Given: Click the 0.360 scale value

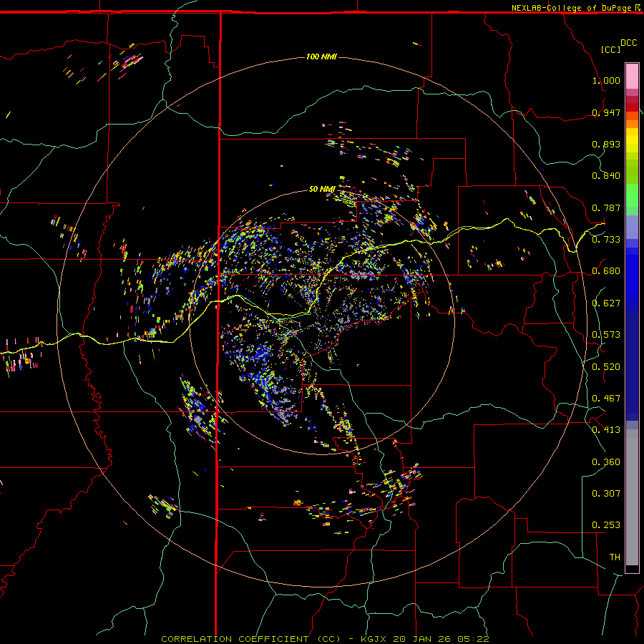Looking at the screenshot, I should tap(606, 462).
